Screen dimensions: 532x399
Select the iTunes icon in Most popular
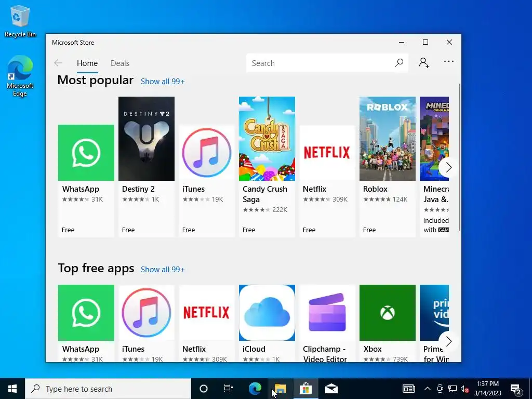207,152
